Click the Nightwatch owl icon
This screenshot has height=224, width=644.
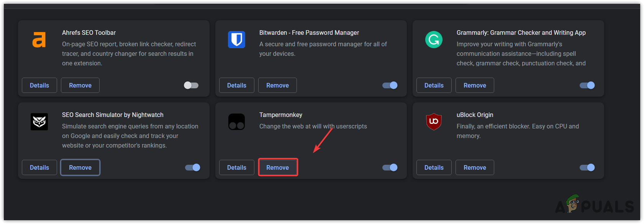39,122
